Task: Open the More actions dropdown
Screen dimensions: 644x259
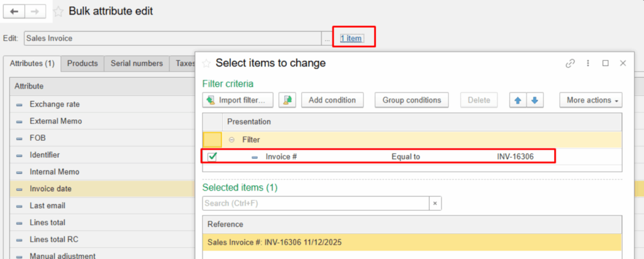Action: tap(591, 100)
